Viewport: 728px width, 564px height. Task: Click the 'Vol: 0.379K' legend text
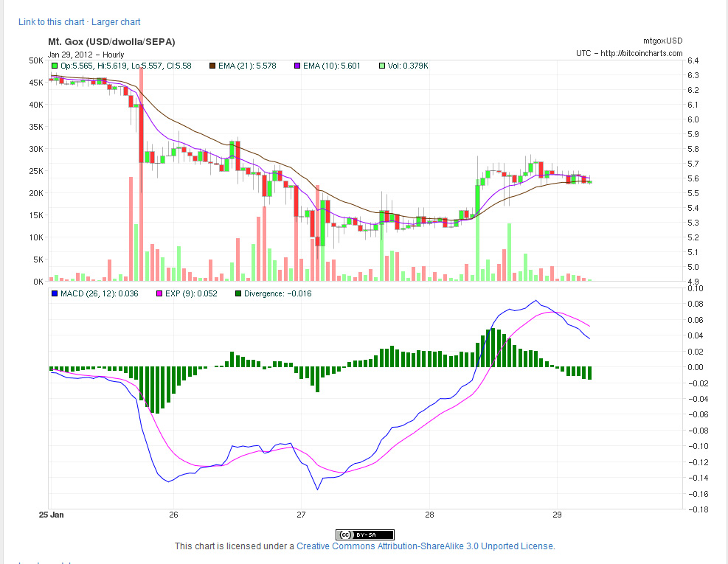pyautogui.click(x=408, y=66)
